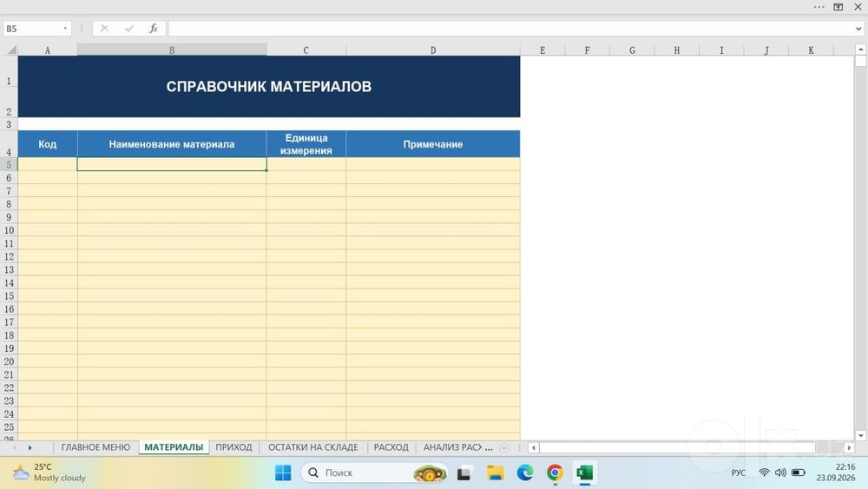868x489 pixels.
Task: Click the volume speaker tray icon
Action: pyautogui.click(x=780, y=472)
